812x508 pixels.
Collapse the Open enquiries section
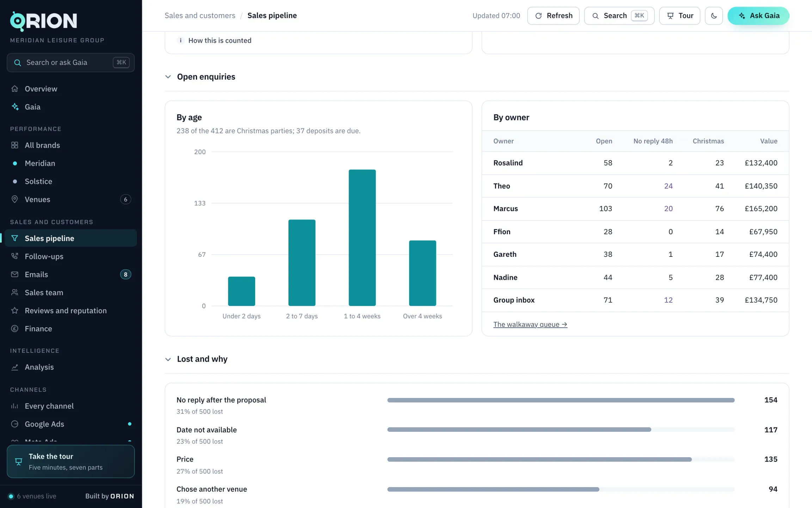pyautogui.click(x=168, y=77)
